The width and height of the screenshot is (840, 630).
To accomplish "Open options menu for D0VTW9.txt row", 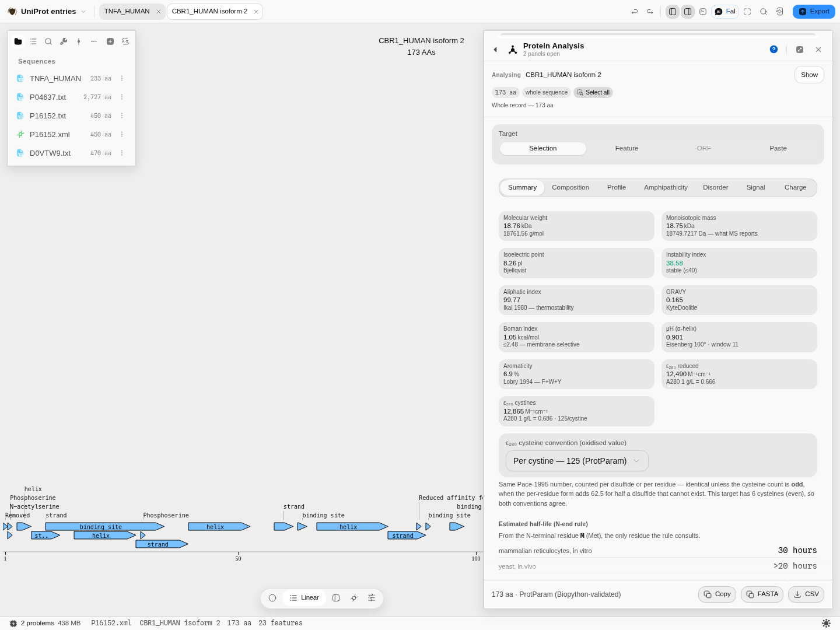I will pos(122,153).
